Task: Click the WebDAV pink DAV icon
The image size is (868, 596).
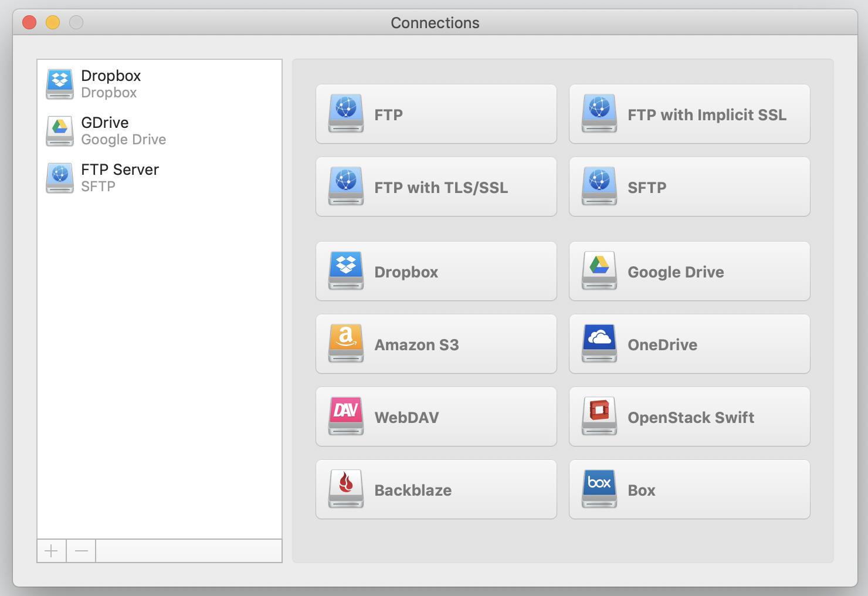Action: pyautogui.click(x=346, y=416)
